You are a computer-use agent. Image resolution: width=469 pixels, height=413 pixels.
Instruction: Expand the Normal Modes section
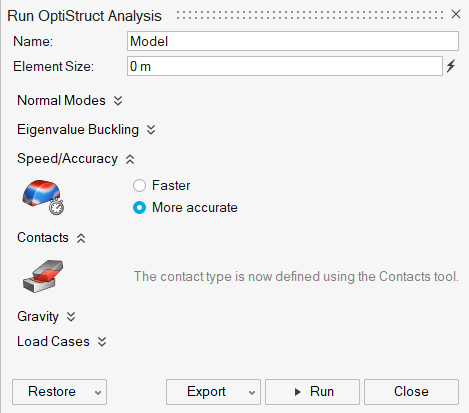click(118, 101)
